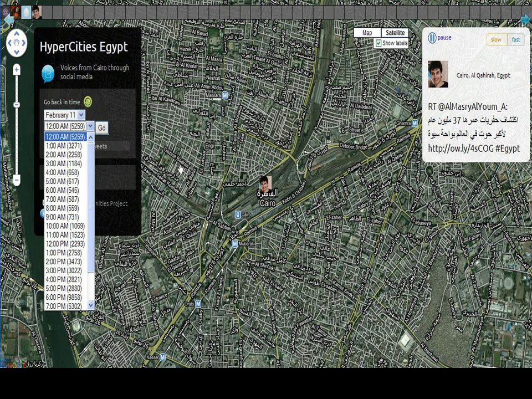Set playback speed to slow
The height and width of the screenshot is (399, 532).
(x=497, y=40)
